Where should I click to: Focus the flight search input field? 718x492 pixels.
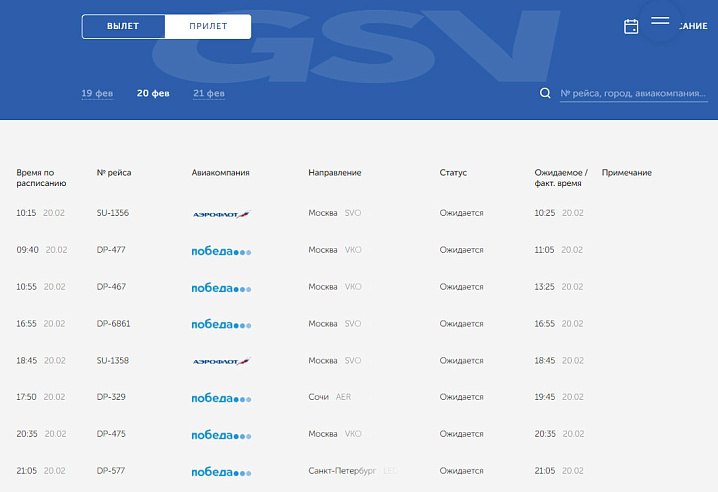pos(633,93)
